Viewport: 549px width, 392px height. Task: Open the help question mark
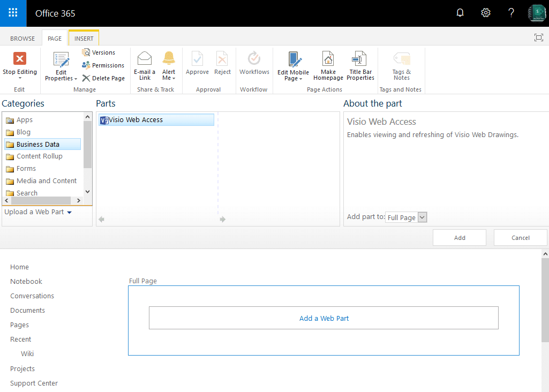point(511,13)
